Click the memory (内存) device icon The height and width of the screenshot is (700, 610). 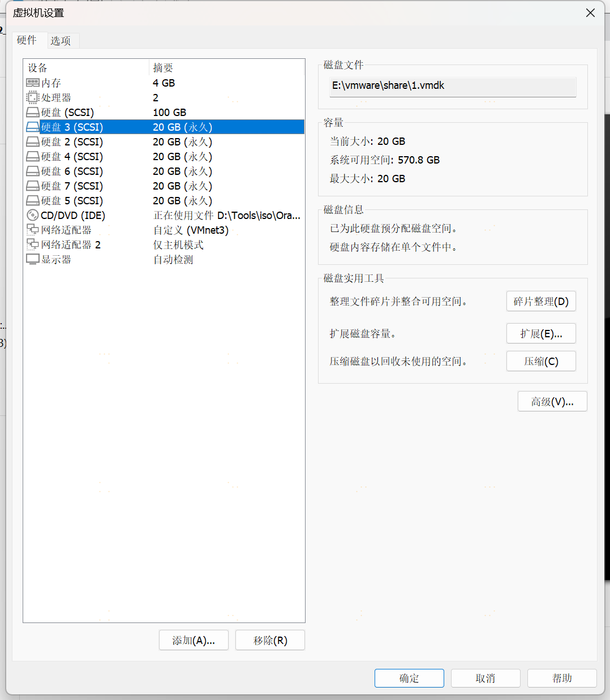pos(33,83)
